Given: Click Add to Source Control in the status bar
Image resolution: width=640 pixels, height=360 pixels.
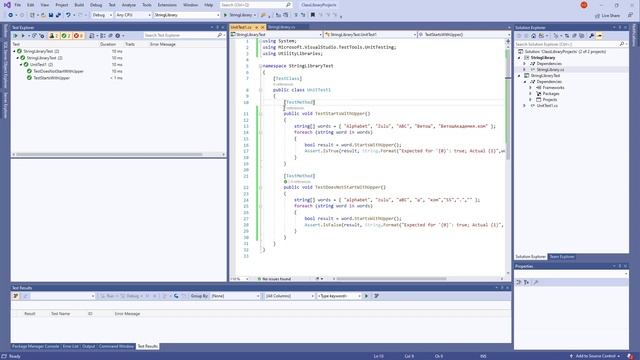Looking at the screenshot, I should click(595, 356).
